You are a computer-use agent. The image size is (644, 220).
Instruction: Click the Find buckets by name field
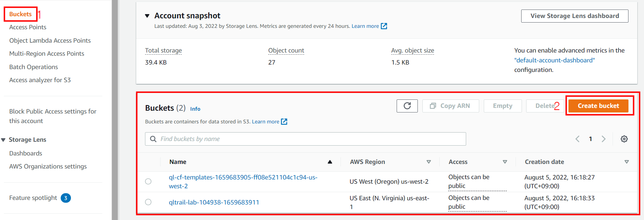pyautogui.click(x=306, y=139)
